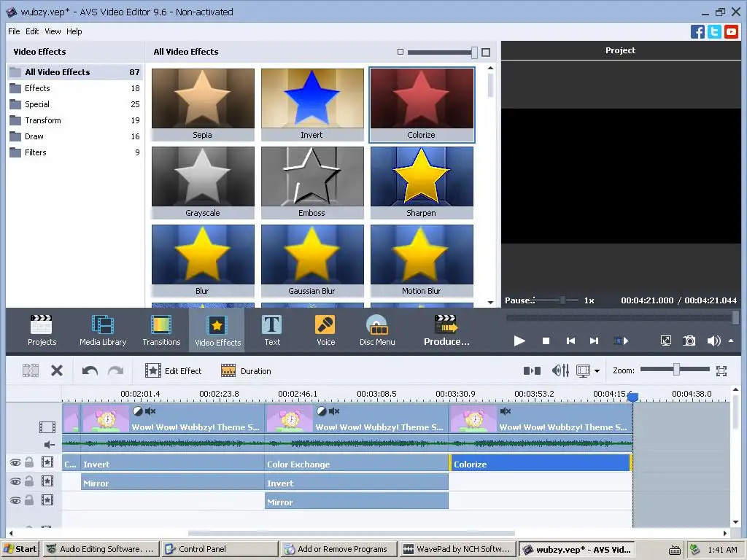Open the Disc Menu tool
747x560 pixels.
click(377, 330)
